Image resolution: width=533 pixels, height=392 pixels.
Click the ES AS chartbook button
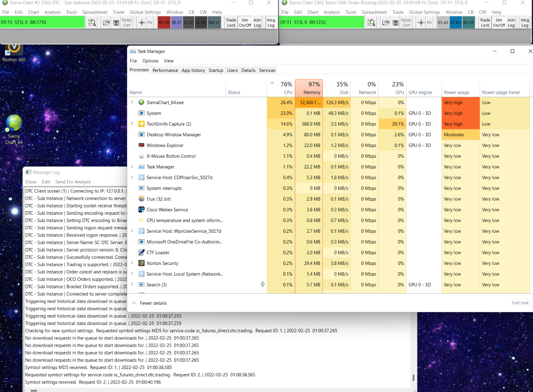click(443, 23)
